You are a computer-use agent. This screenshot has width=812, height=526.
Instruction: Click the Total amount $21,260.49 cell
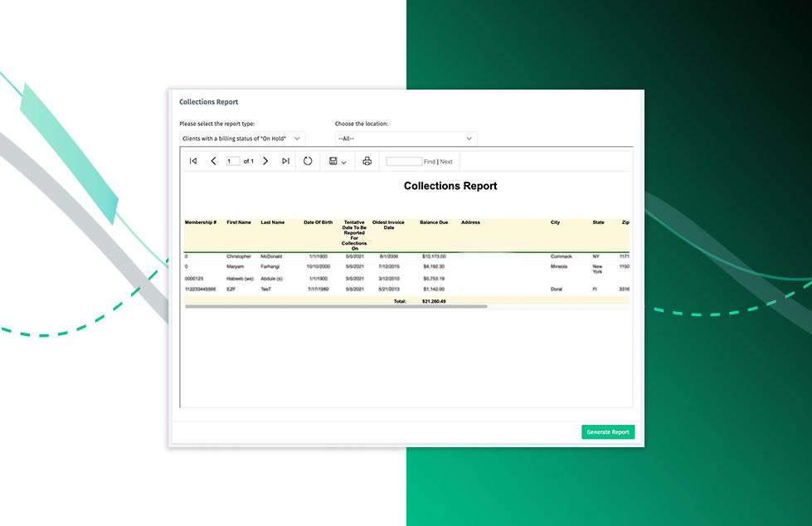435,301
